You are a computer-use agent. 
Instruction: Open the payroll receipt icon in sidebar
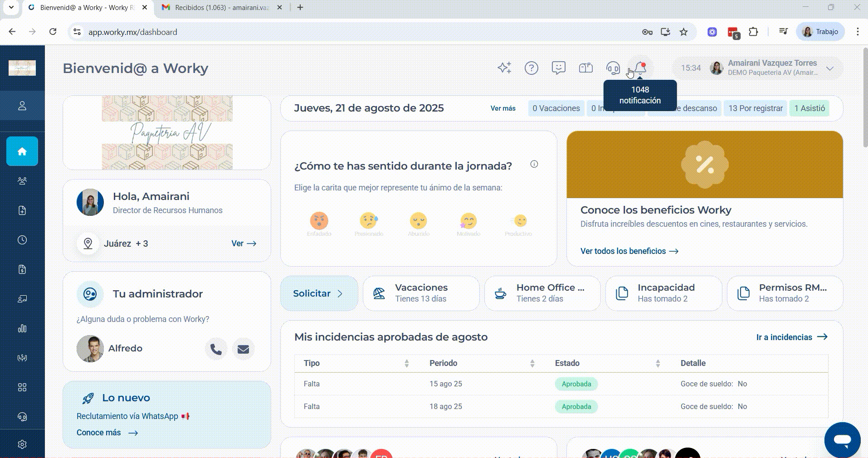[x=22, y=269]
